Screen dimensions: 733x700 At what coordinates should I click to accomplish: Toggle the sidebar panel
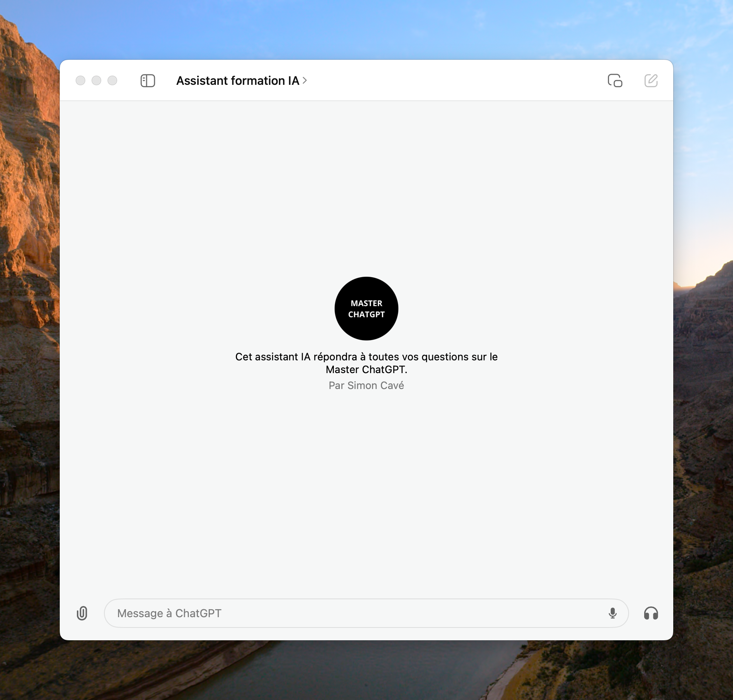147,81
